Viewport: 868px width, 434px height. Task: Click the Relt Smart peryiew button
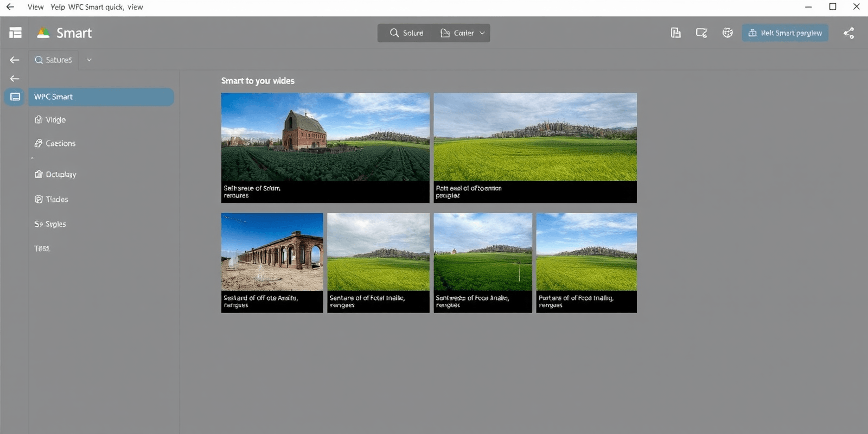click(785, 33)
